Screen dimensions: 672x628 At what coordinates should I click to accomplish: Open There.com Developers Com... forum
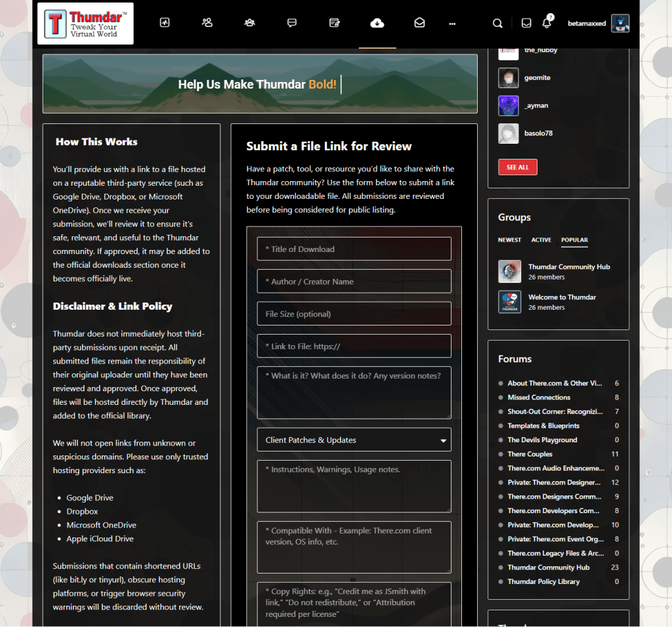553,511
